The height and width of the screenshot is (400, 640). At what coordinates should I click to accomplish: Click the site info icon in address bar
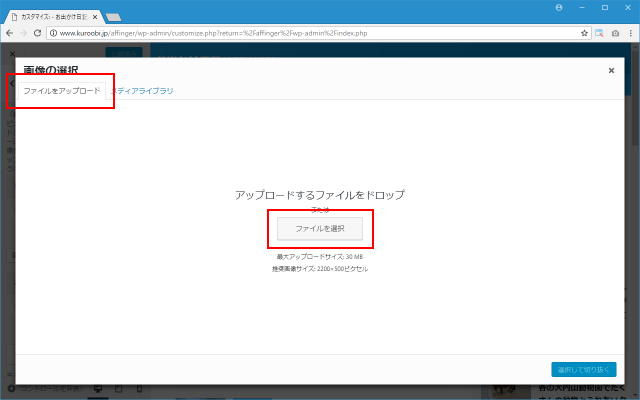tap(53, 33)
